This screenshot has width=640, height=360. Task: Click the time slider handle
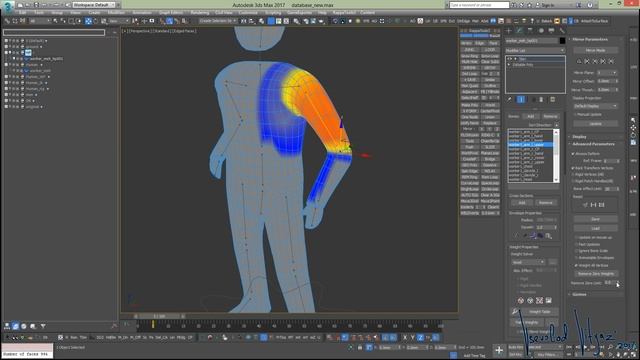[159, 316]
